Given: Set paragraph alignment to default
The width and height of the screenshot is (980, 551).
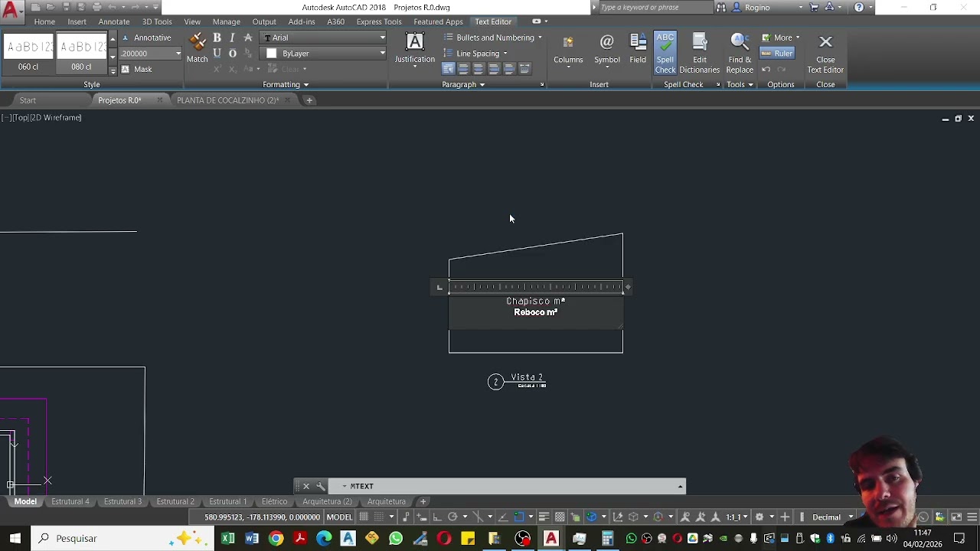Looking at the screenshot, I should (x=448, y=69).
